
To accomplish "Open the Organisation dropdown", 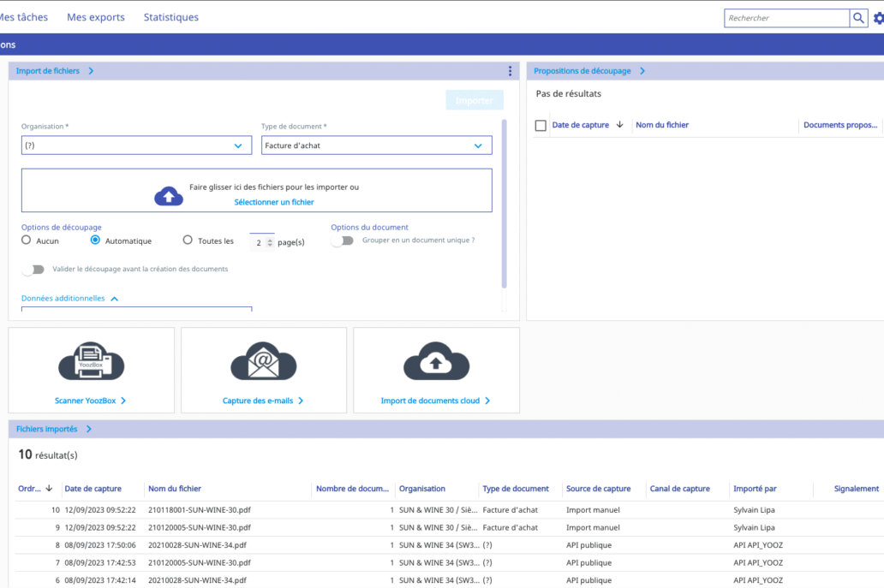I will click(136, 146).
